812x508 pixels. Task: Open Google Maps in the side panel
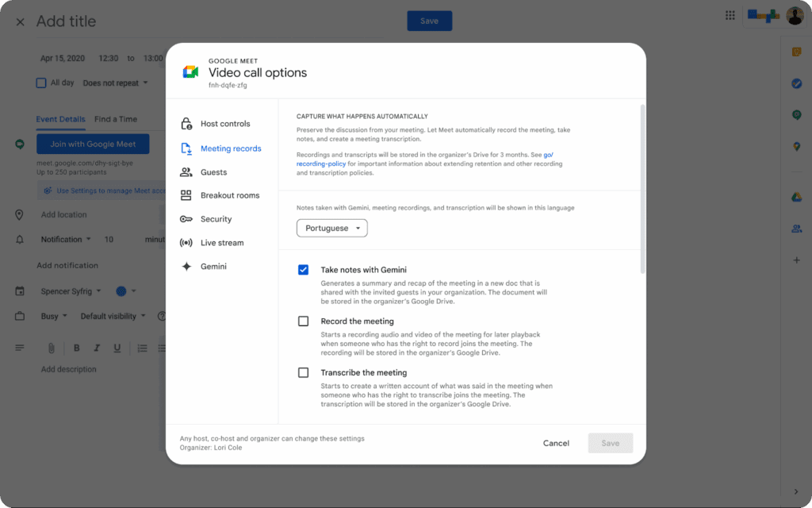tap(796, 147)
